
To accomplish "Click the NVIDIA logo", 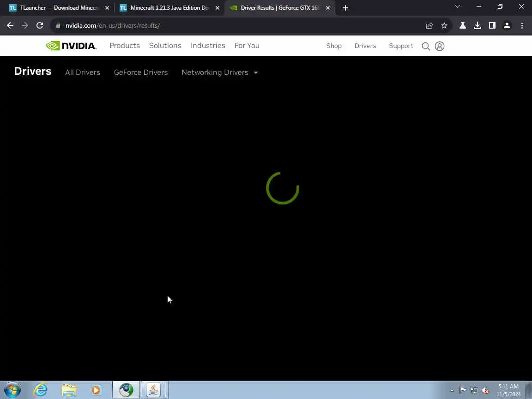I will [71, 46].
